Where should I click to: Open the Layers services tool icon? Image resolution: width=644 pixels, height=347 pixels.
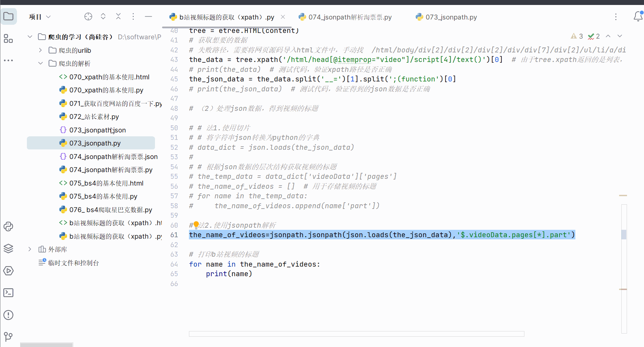pyautogui.click(x=8, y=249)
